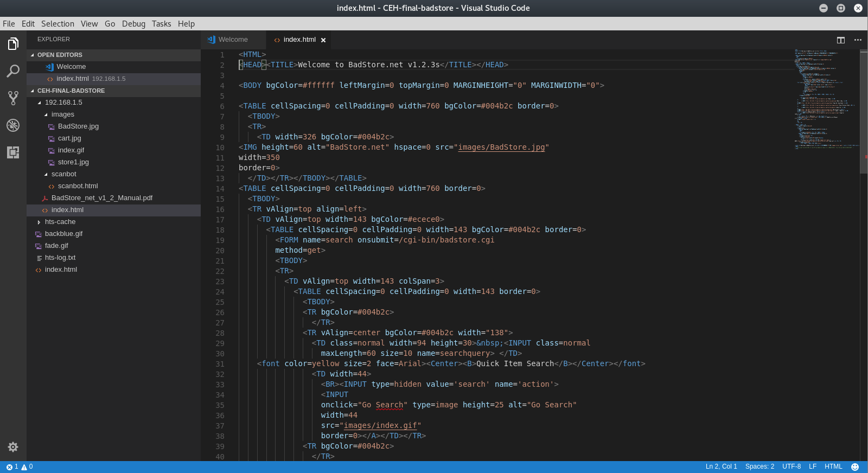Click line number 20 in the gutter
The image size is (868, 473).
(220, 251)
